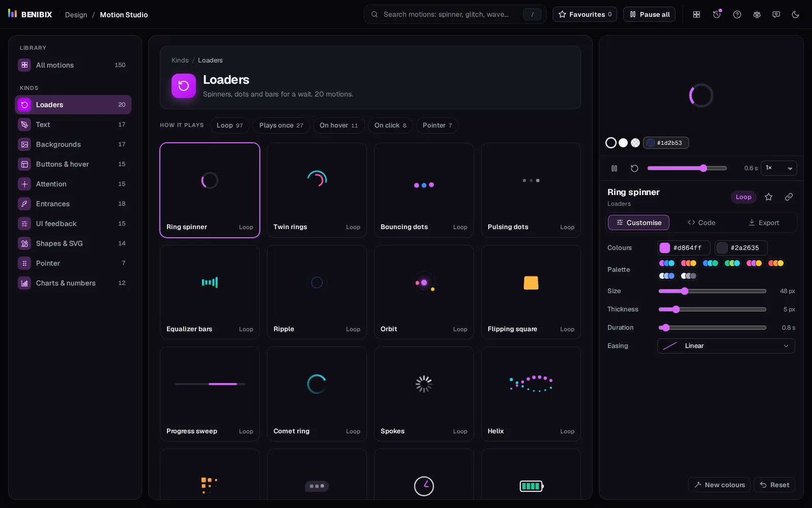Click the Pointer grip icon in sidebar
The image size is (812, 508).
tap(24, 263)
